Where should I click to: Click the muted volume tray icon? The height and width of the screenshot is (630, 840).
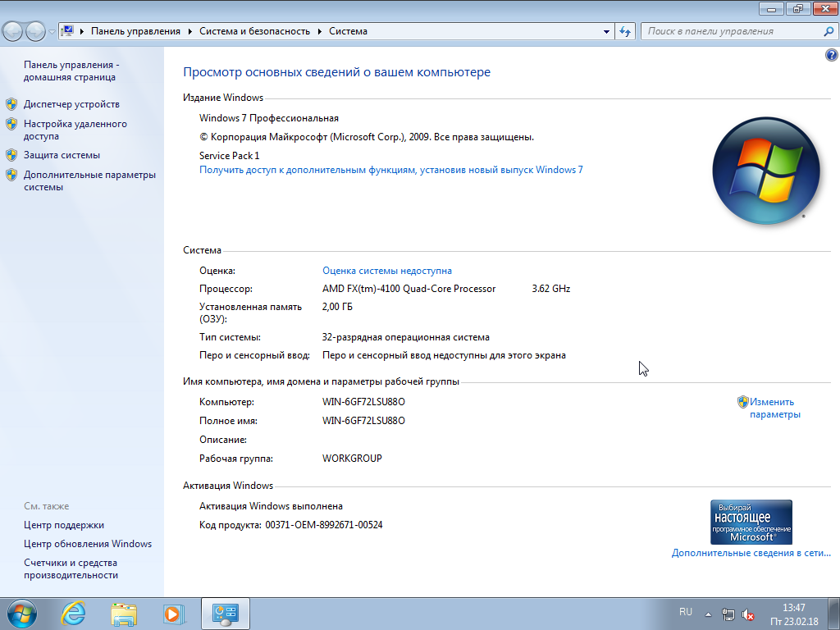748,614
